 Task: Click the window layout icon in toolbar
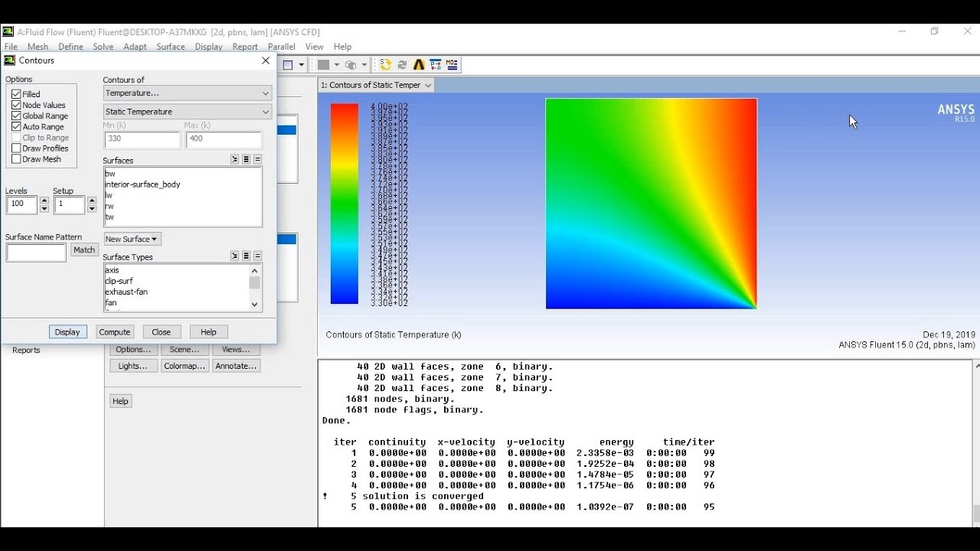coord(289,65)
